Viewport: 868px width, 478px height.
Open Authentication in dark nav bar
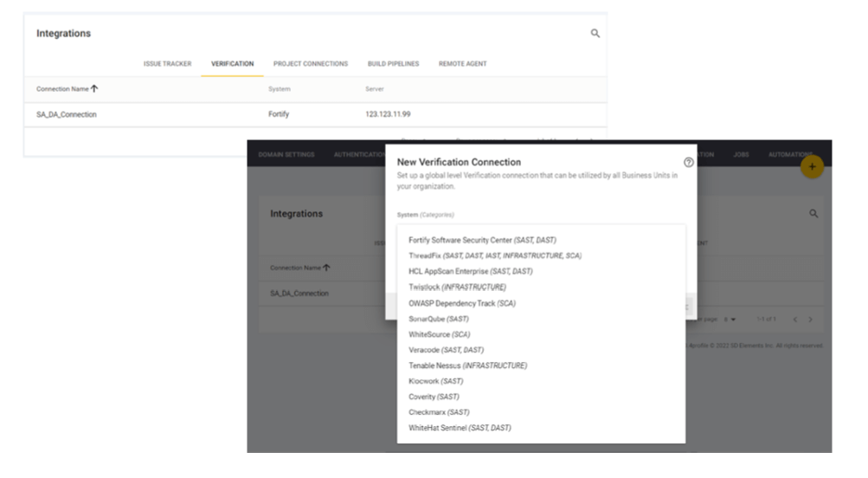359,154
